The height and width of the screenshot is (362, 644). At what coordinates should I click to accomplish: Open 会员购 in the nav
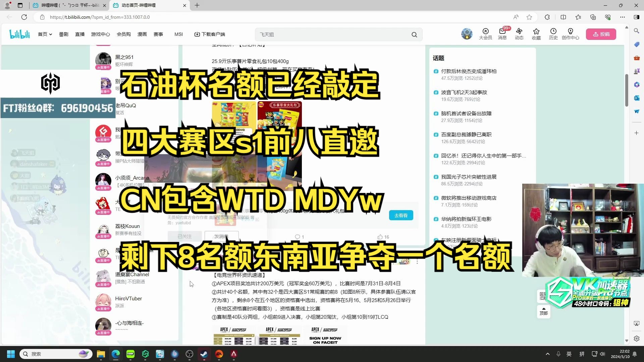click(x=124, y=34)
